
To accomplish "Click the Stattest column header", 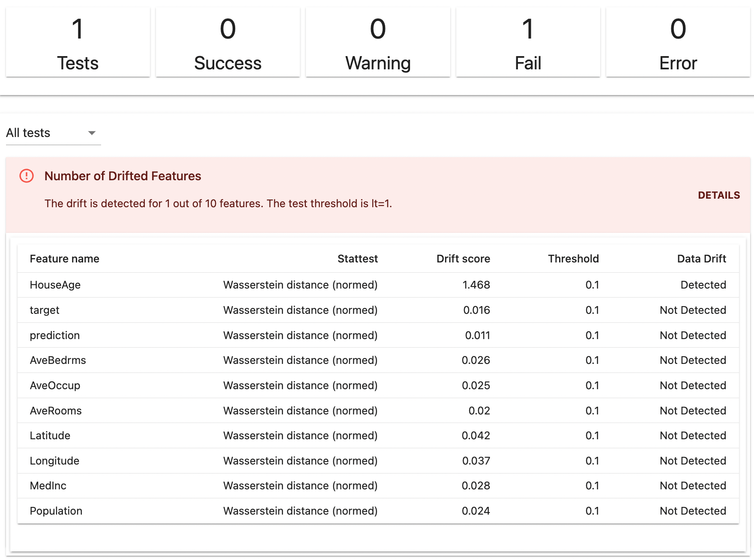I will 358,259.
